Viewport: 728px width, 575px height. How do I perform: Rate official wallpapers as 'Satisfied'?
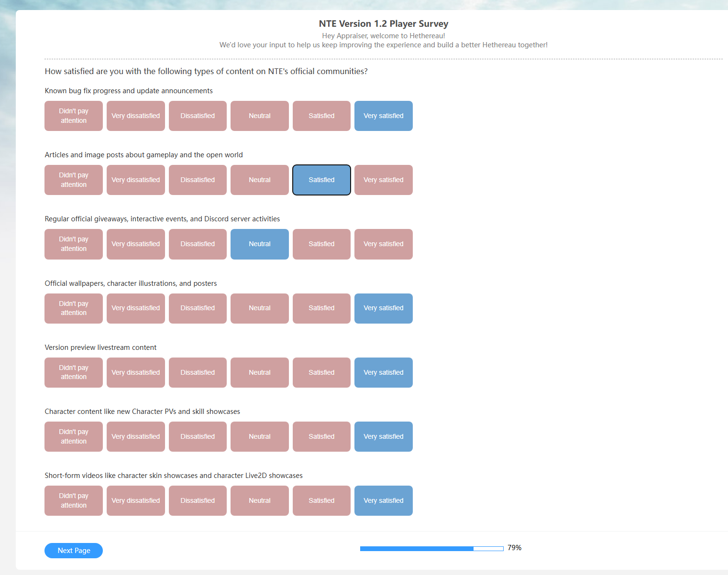321,308
